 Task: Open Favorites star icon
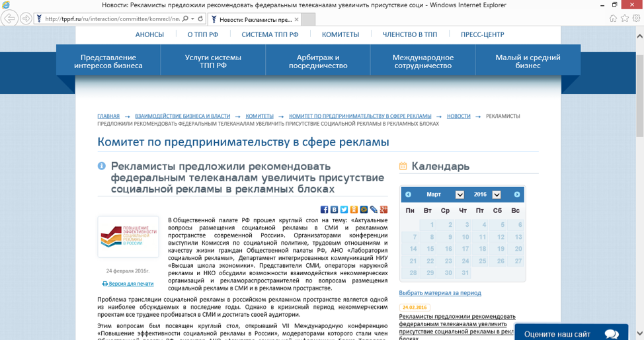(x=625, y=18)
